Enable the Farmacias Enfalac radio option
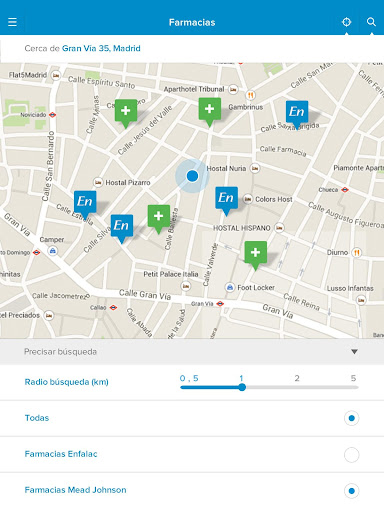The width and height of the screenshot is (384, 512). 351,454
